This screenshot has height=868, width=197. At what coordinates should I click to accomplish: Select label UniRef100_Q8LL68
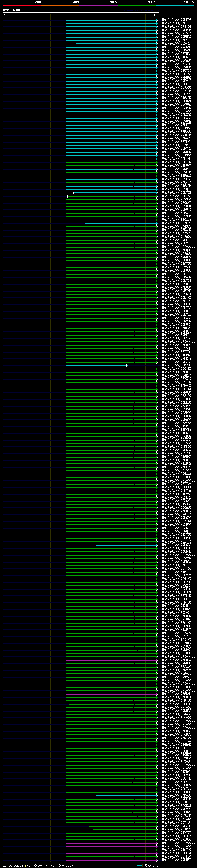(177, 403)
